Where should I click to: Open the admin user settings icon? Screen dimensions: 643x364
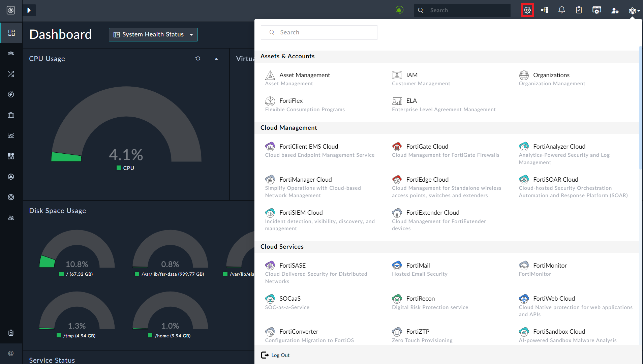[615, 10]
